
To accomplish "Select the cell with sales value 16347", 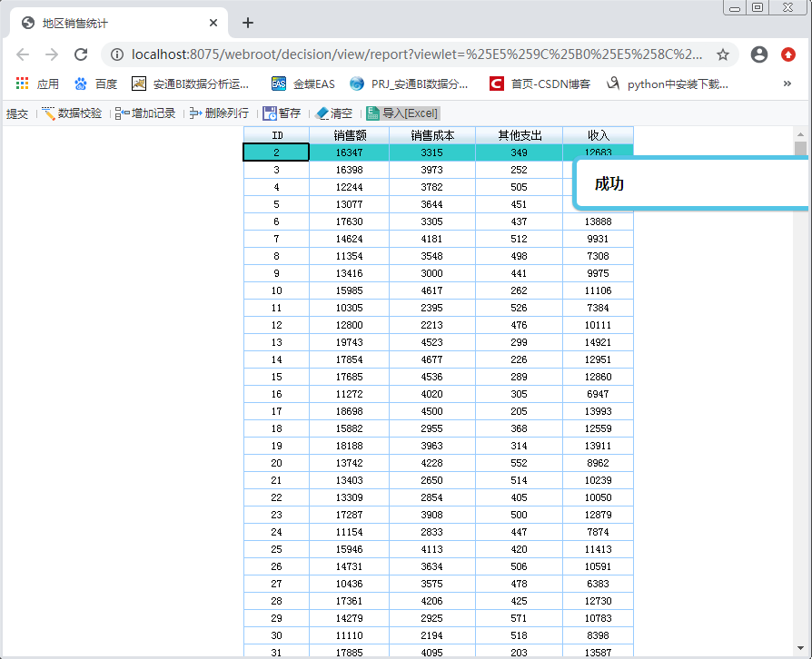I will coord(350,152).
